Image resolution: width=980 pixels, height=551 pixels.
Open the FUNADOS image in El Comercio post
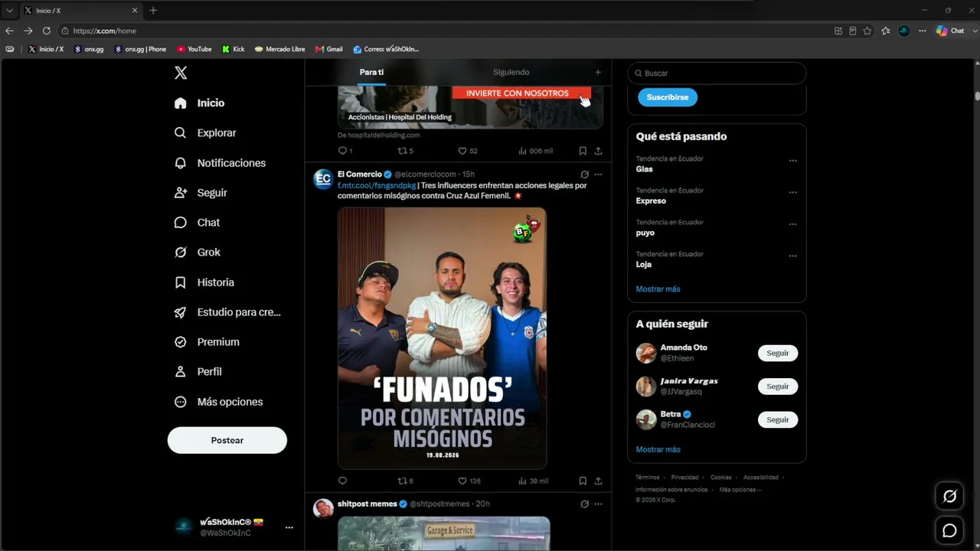click(443, 337)
